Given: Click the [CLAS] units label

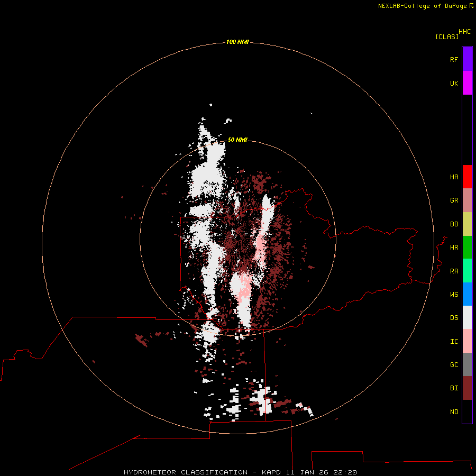Looking at the screenshot, I should (x=447, y=36).
